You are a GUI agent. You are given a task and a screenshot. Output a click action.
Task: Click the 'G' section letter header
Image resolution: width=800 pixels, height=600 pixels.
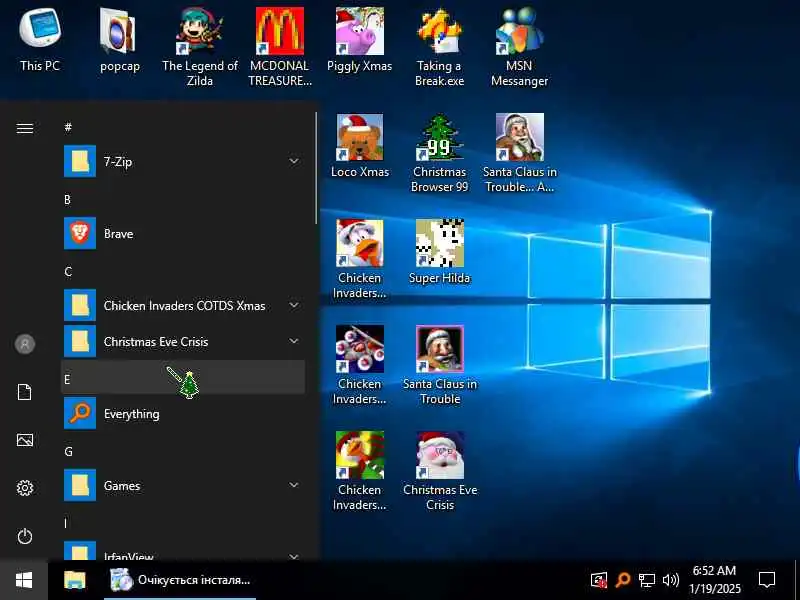point(68,452)
